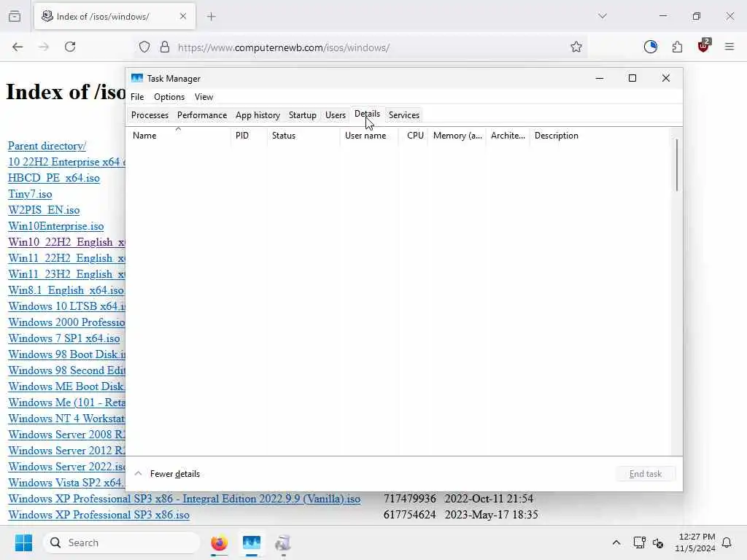Image resolution: width=747 pixels, height=560 pixels.
Task: Switch to the Processes tab
Action: pyautogui.click(x=150, y=115)
